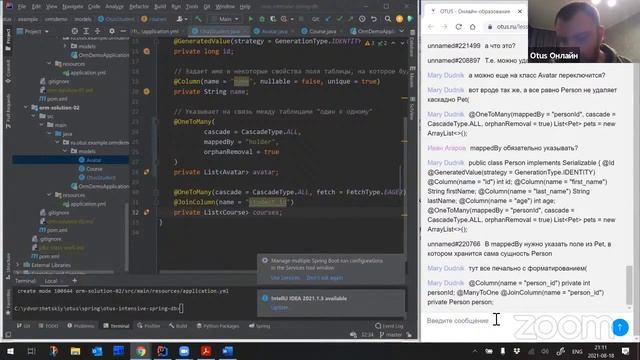Run the Main configuration with the green arrow
640x360 pixels.
coord(251,19)
